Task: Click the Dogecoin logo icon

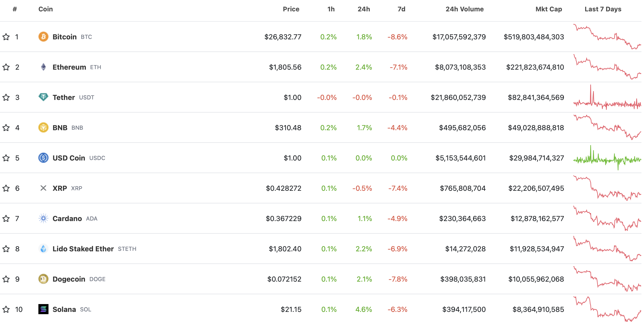Action: pos(43,279)
